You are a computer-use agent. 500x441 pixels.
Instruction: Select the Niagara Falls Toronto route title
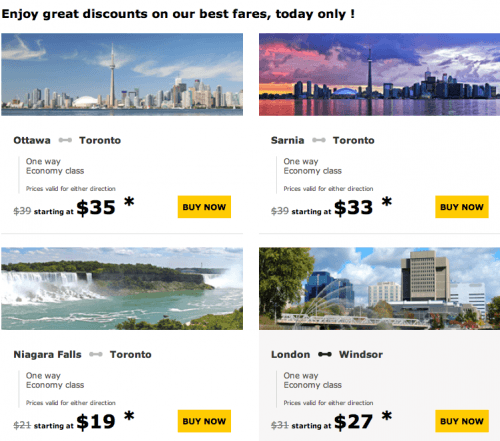coord(82,354)
